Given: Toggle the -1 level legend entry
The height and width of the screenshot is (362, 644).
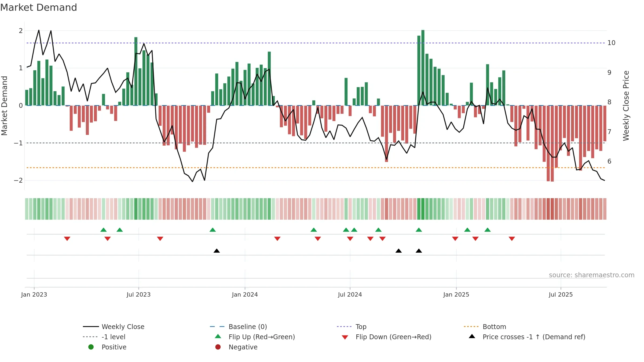Looking at the screenshot, I should (104, 337).
